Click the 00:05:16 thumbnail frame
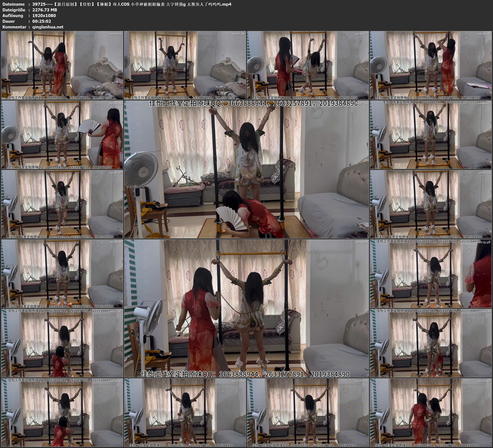This screenshot has width=493, height=448. [431, 65]
